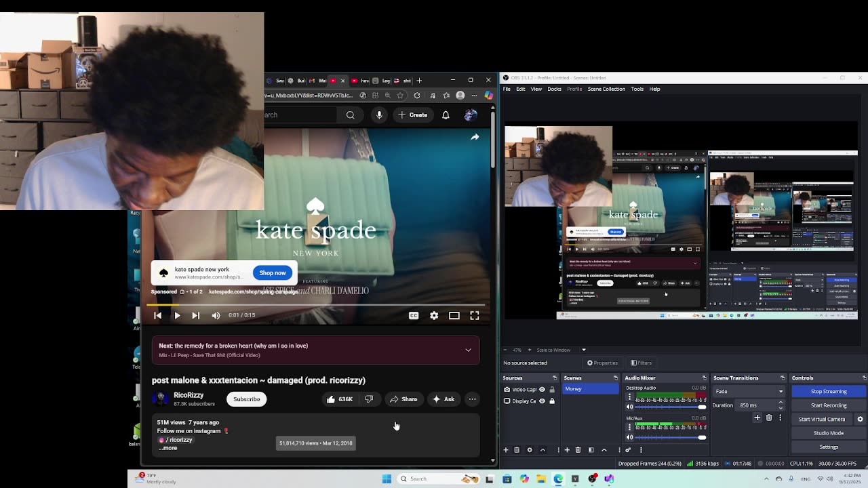Expand the Next up video panel
Viewport: 868px width, 488px height.
tap(468, 350)
